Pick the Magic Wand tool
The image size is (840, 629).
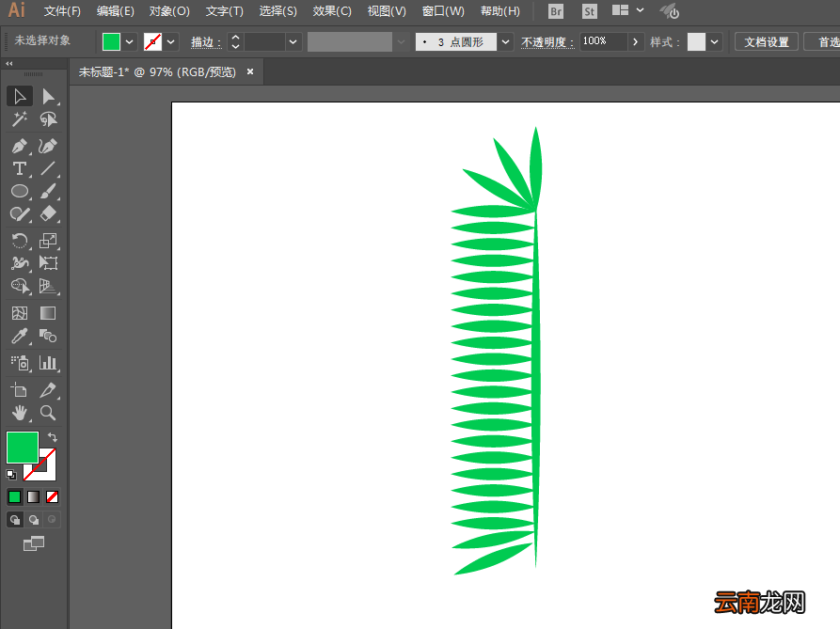pyautogui.click(x=20, y=119)
